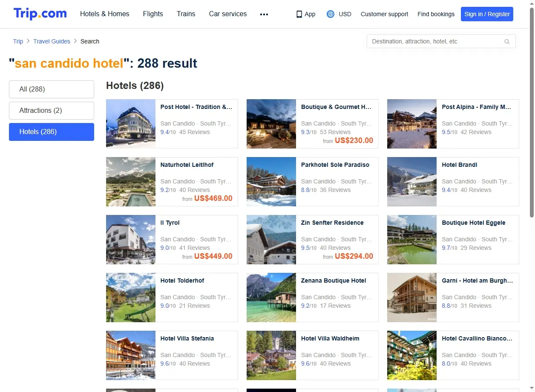Viewport: 535px width, 392px height.
Task: Click the US$449.00 price
Action: click(x=213, y=256)
